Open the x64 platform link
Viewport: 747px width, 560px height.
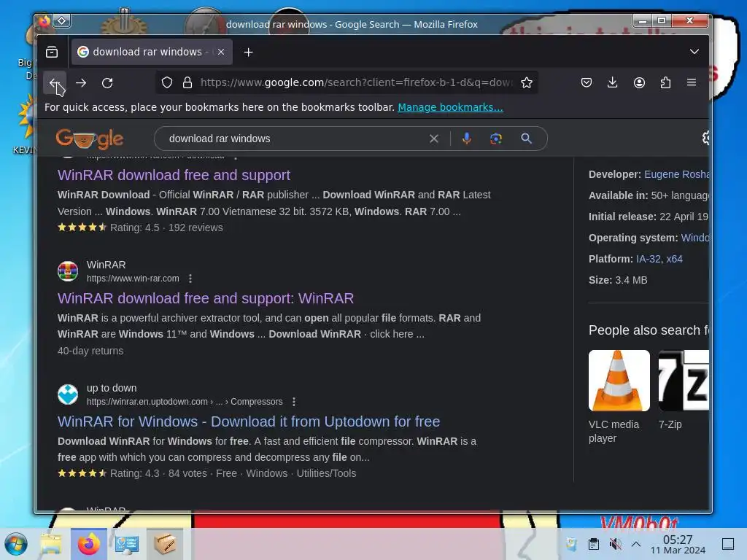(x=674, y=259)
